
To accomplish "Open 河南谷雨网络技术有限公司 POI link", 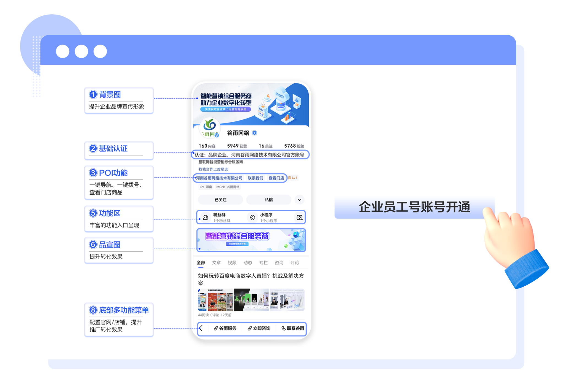I will (x=219, y=178).
